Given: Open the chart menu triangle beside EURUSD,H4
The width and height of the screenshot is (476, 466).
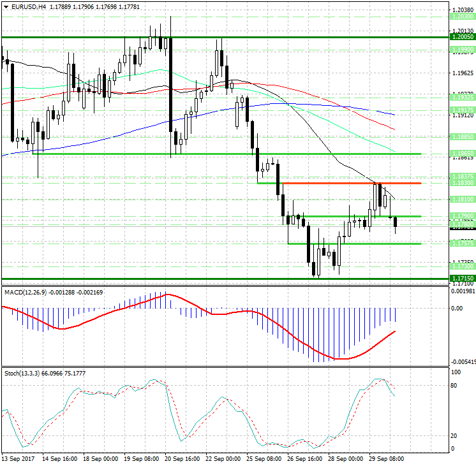Looking at the screenshot, I should tap(6, 6).
